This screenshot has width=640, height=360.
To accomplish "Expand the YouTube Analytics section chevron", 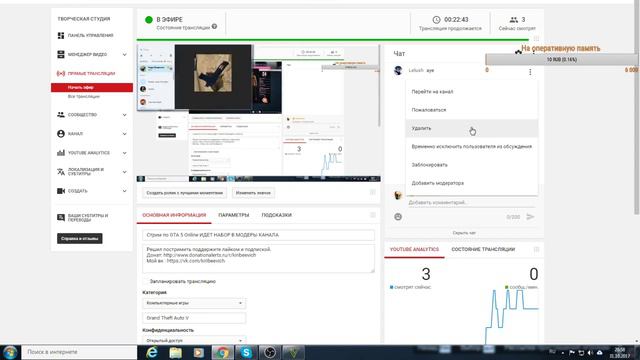I will [124, 153].
